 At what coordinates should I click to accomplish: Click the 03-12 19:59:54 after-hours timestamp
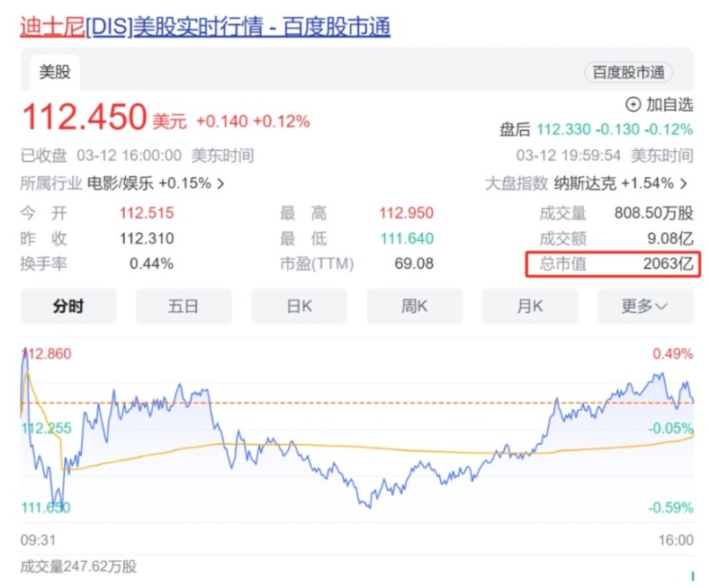coord(605,156)
